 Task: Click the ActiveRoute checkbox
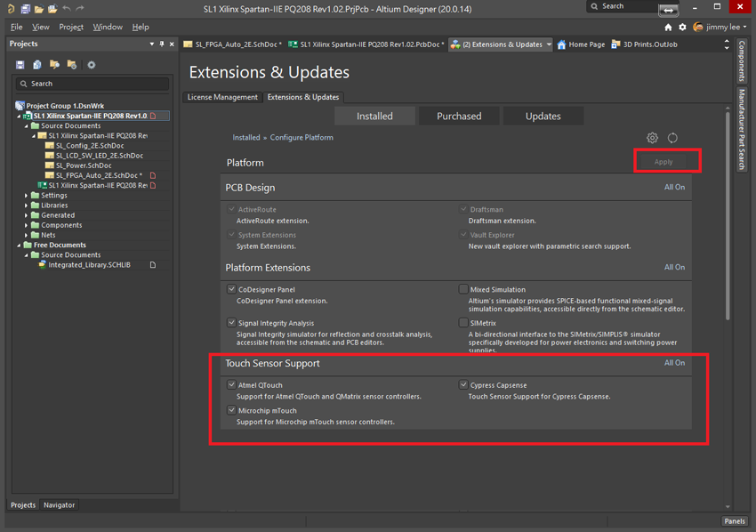click(231, 209)
